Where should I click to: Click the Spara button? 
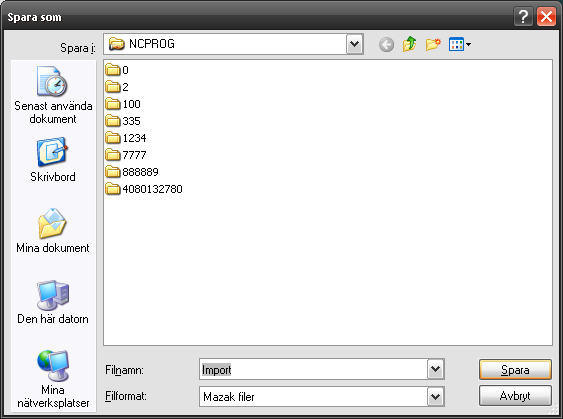point(515,369)
